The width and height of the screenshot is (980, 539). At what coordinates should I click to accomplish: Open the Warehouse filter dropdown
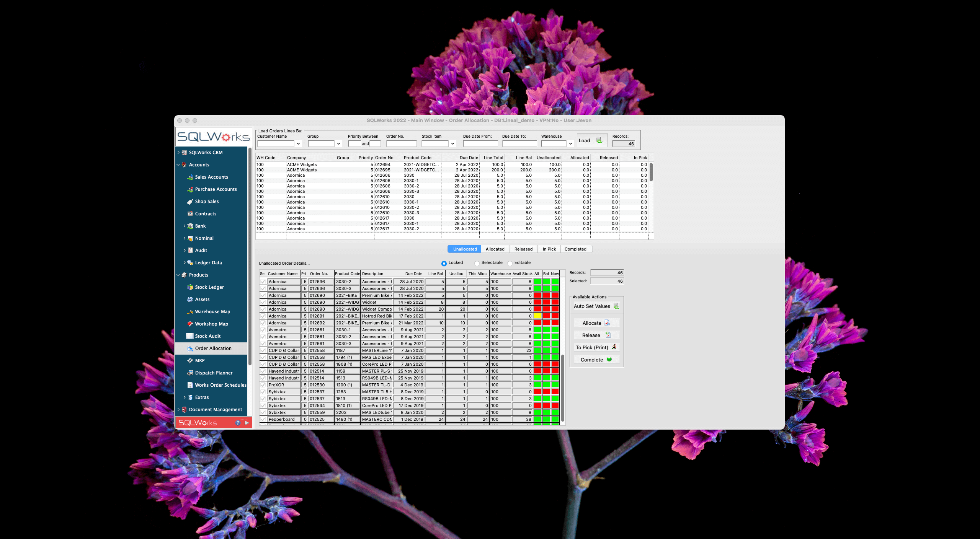pos(570,144)
